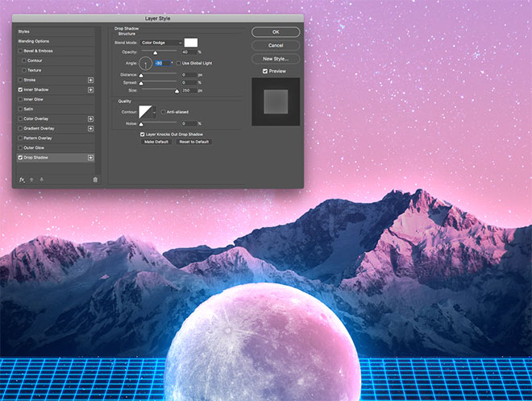Click the Contour curve thumbnail

pos(145,112)
